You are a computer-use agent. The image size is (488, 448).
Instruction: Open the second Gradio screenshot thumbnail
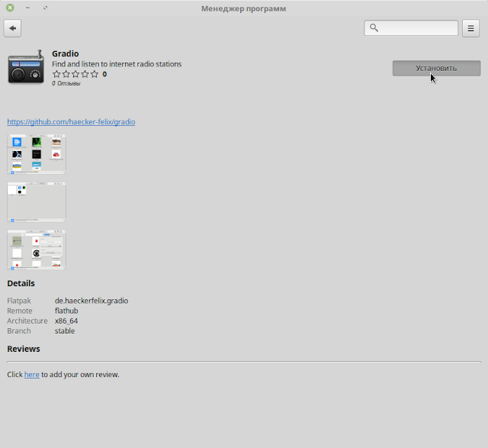click(37, 202)
